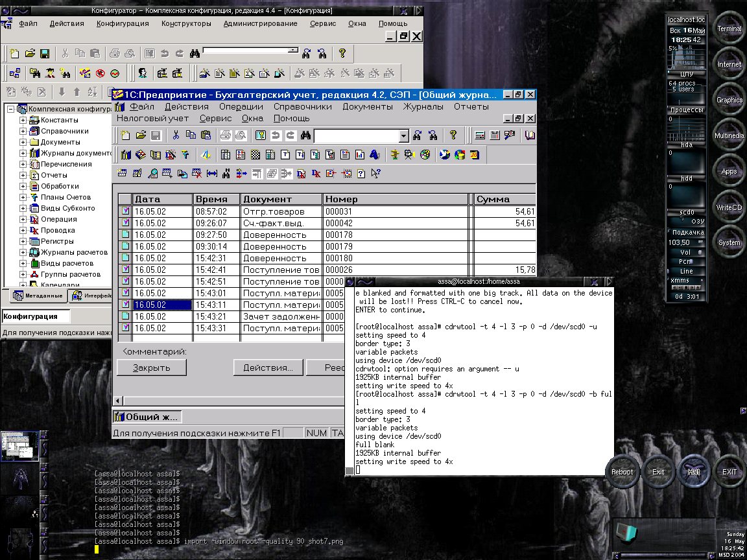Open the Multimedia launcher in the dock
Screen dimensions: 747x560
tap(729, 135)
